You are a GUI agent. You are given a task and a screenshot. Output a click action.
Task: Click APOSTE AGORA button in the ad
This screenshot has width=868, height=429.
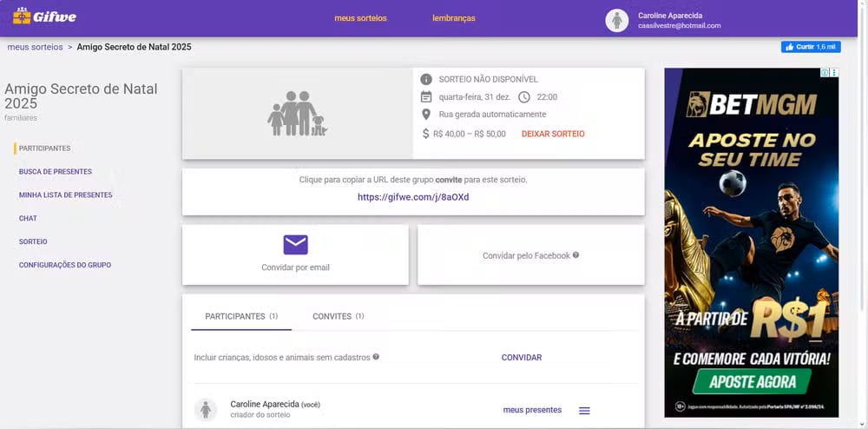tap(752, 381)
